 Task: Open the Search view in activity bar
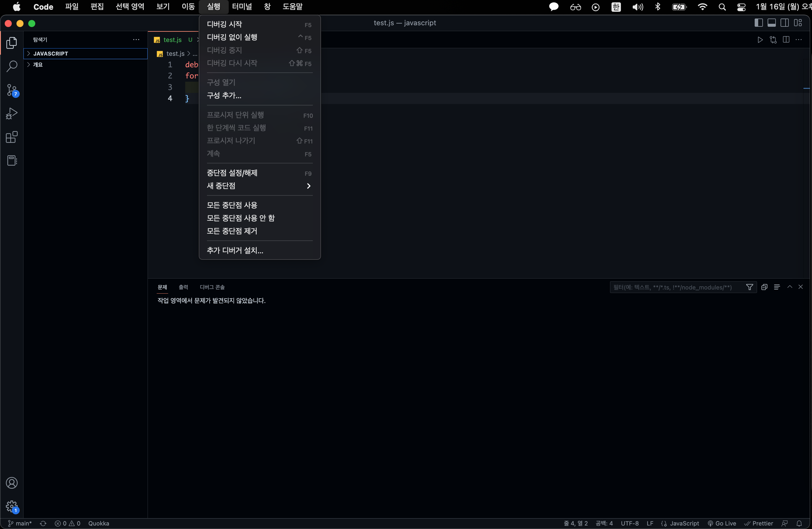click(11, 66)
